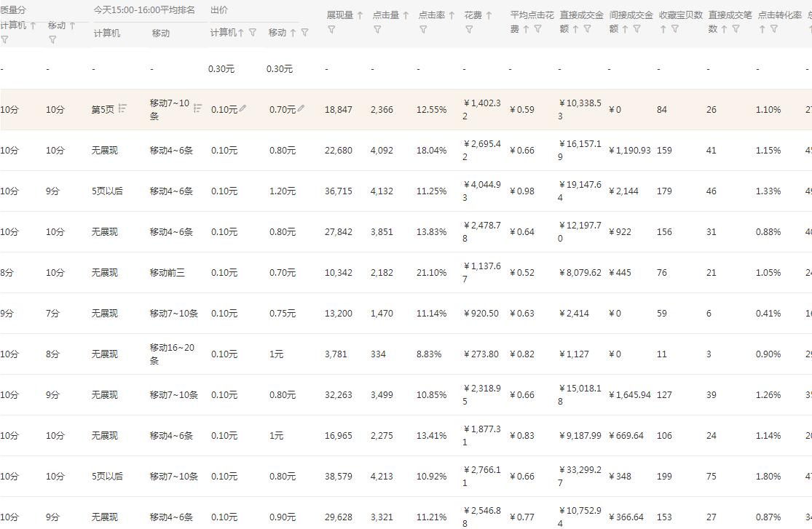Select indirect sales ¥669.64
Viewport: 812px width, 529px height.
point(626,436)
